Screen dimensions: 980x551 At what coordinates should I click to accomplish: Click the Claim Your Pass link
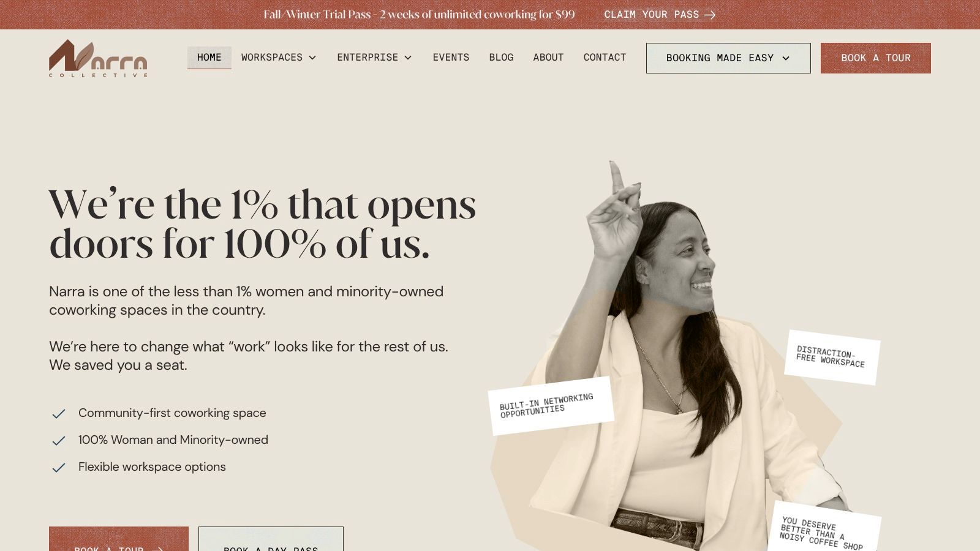tap(660, 15)
